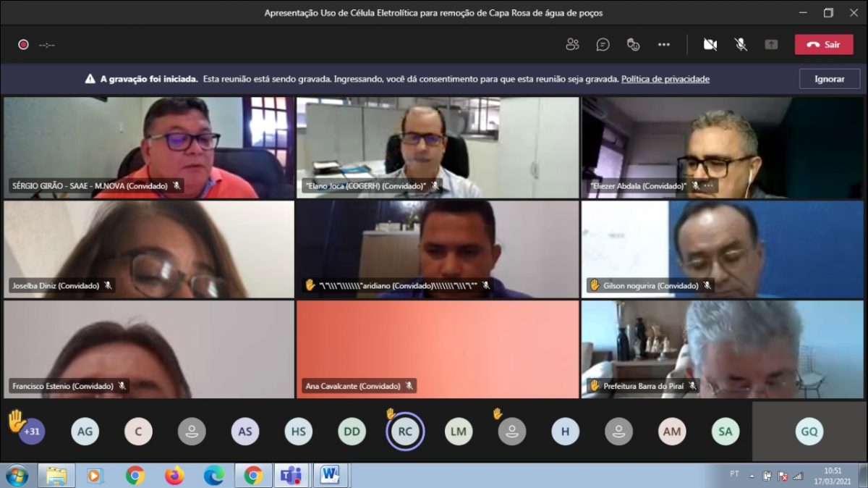
Task: Select the RC participant avatar
Action: click(405, 432)
